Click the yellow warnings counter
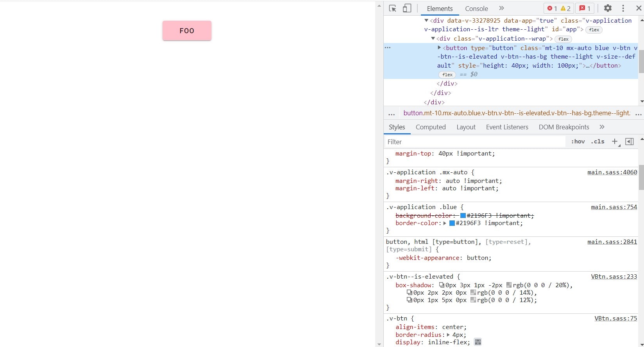The image size is (644, 347). tap(565, 8)
